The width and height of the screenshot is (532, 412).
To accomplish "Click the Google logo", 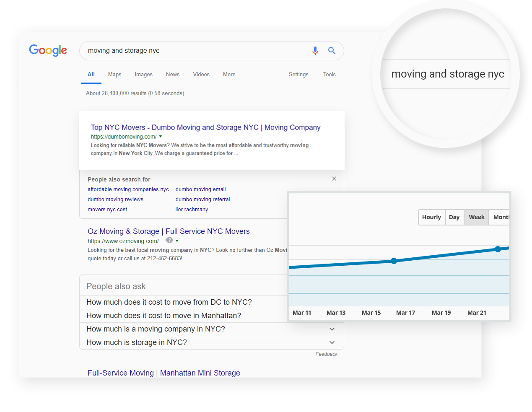I will click(48, 50).
